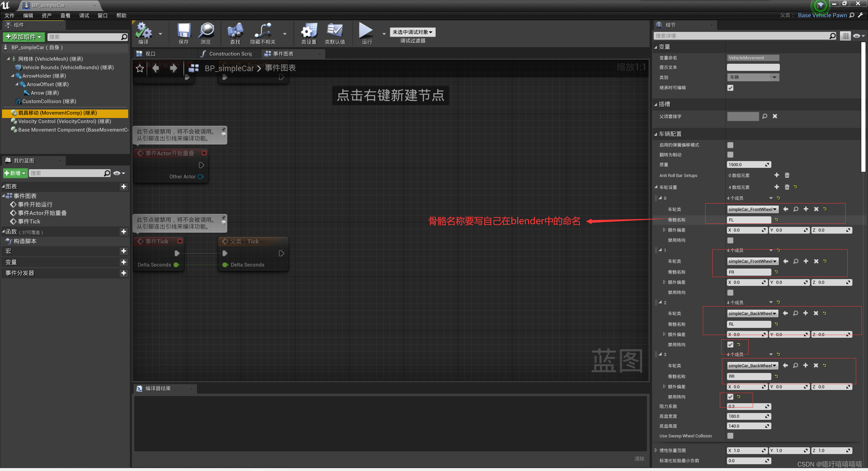868x471 pixels.
Task: Switch to the Construction Script tab
Action: coord(230,54)
